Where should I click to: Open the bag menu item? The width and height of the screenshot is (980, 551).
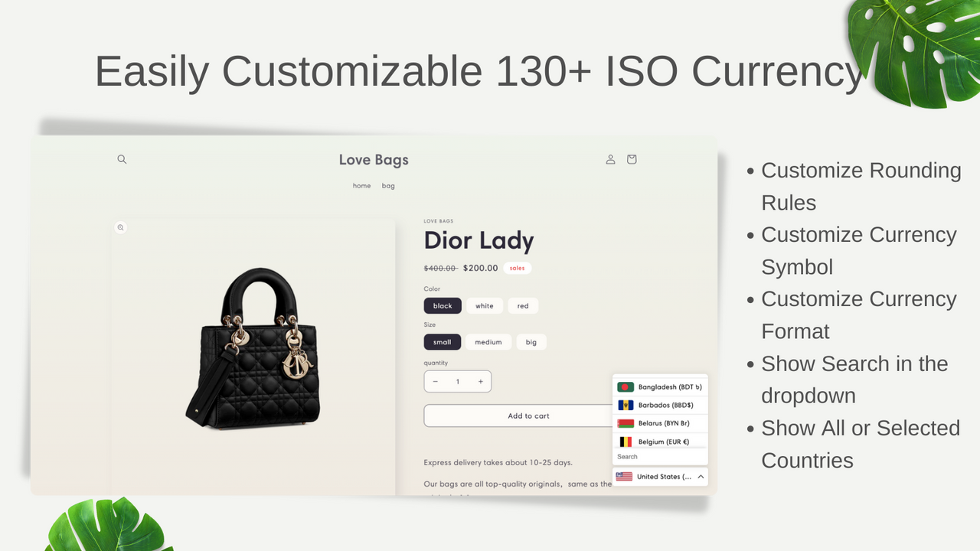388,186
